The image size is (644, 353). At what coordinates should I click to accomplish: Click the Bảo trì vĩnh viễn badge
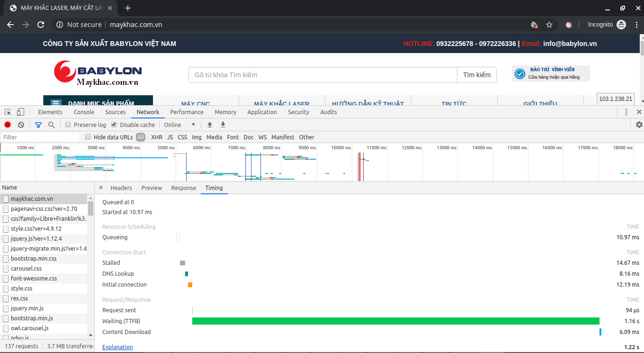(551, 73)
